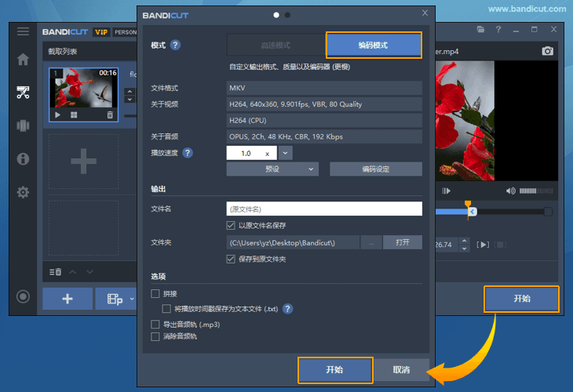Switch to Encoding mode (编码模式) tab

click(x=374, y=45)
